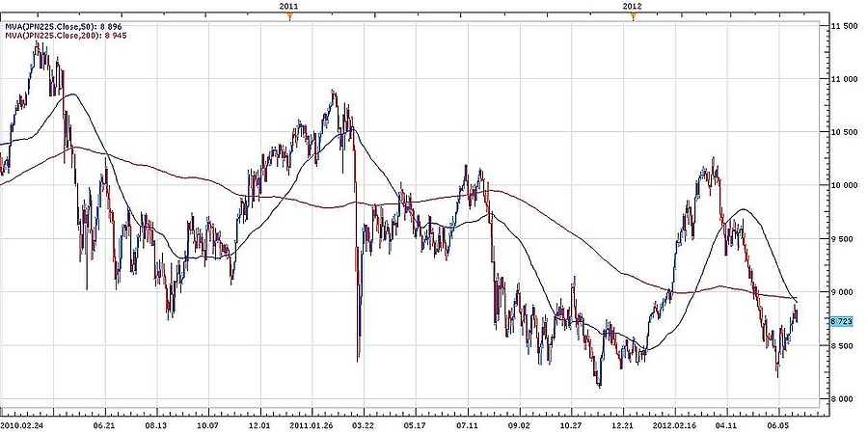
Task: Click the 10 500 price axis label
Action: click(x=843, y=132)
